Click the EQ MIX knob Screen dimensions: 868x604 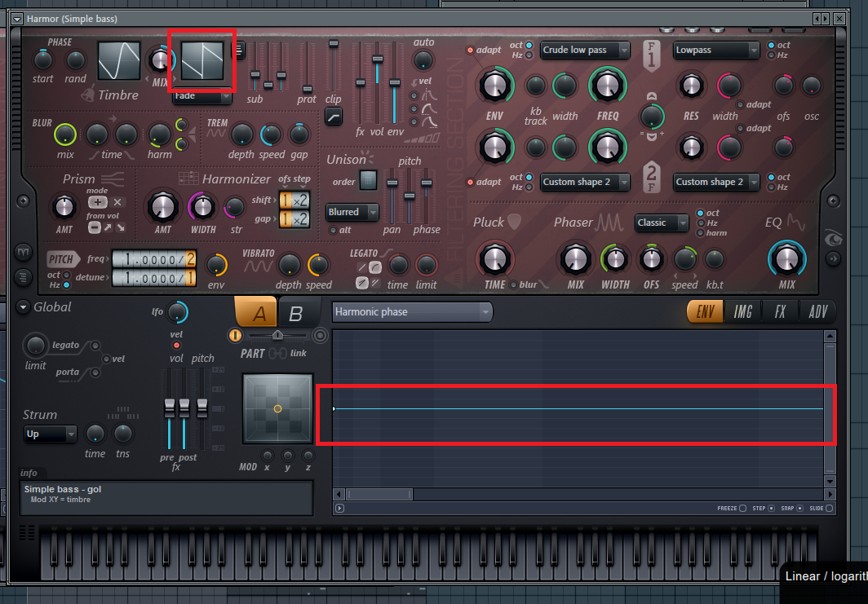(786, 259)
